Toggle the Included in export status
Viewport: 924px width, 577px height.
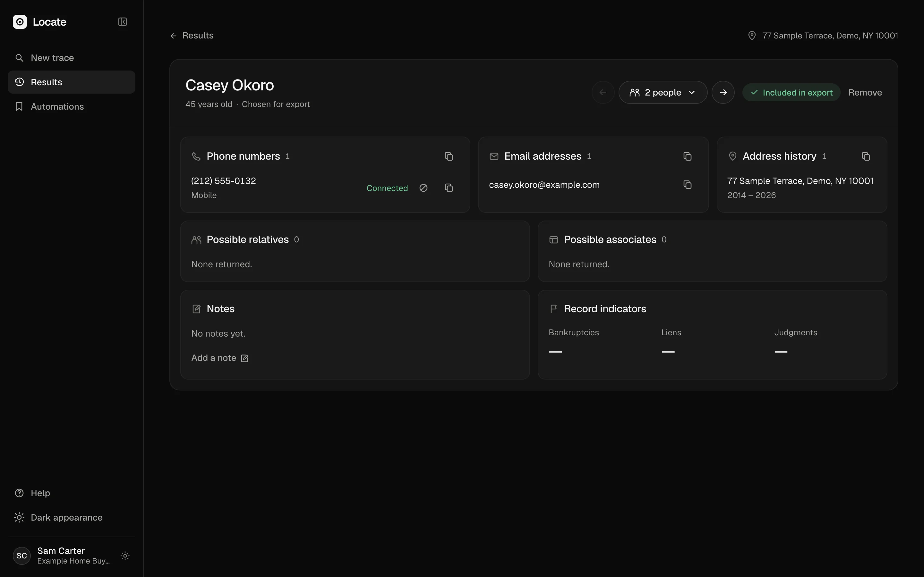(791, 92)
